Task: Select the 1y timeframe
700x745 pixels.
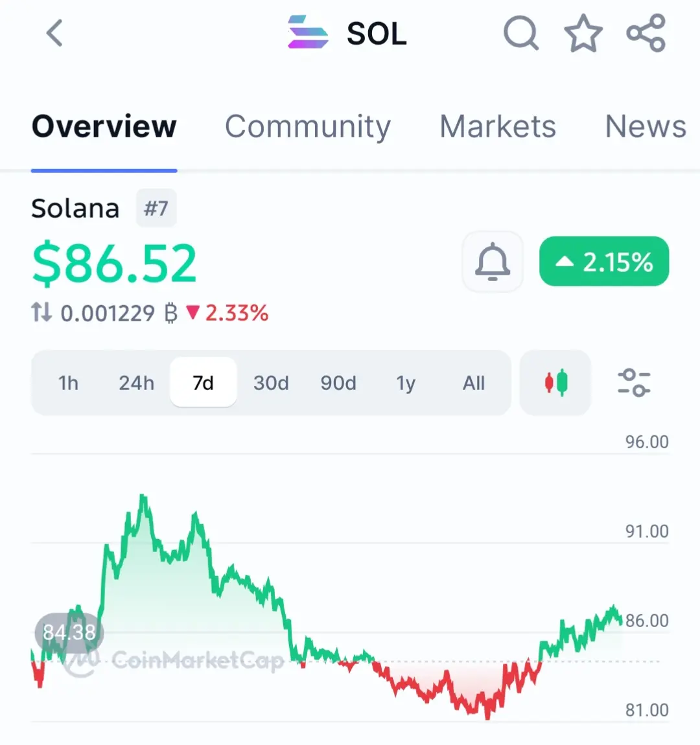Action: click(406, 383)
